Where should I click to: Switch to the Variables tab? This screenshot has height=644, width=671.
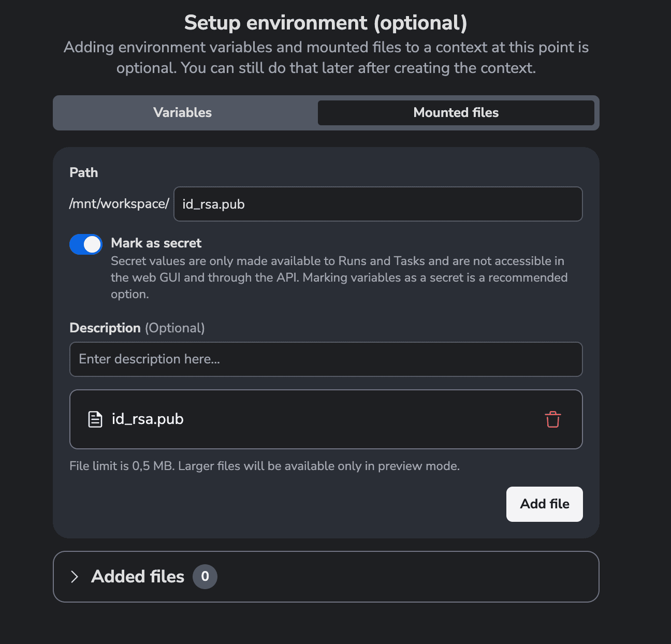[x=183, y=113]
